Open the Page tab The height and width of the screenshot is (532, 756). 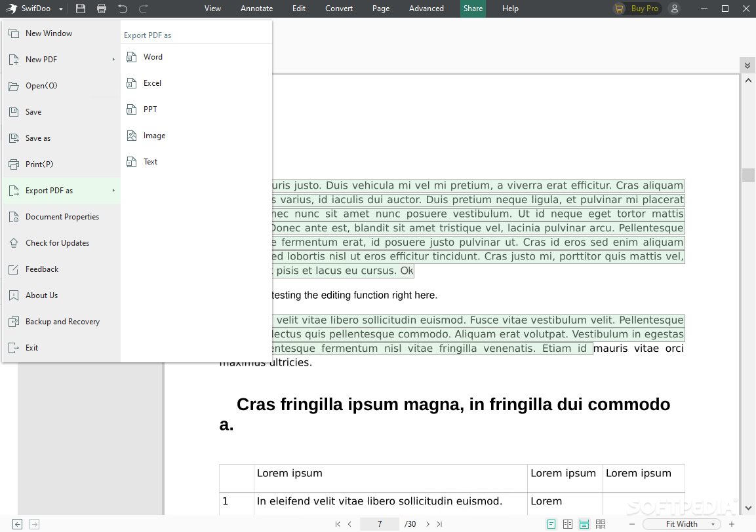point(381,9)
